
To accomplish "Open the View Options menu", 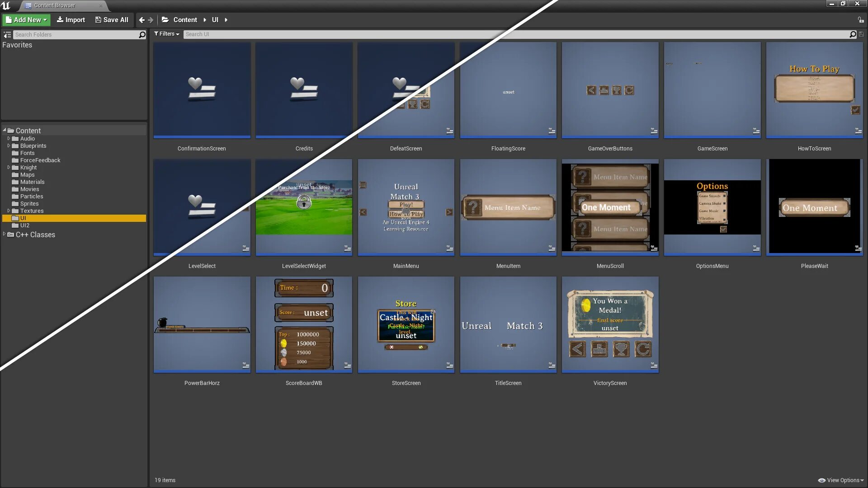I will click(x=841, y=480).
